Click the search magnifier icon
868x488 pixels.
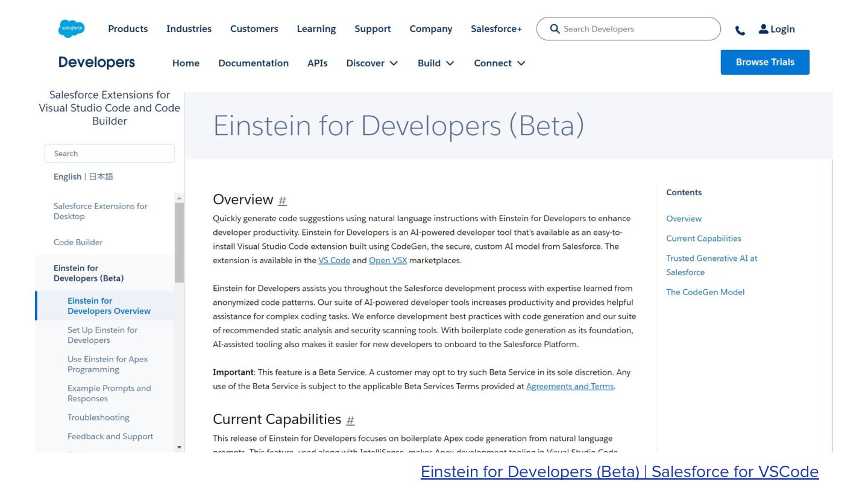(x=555, y=28)
